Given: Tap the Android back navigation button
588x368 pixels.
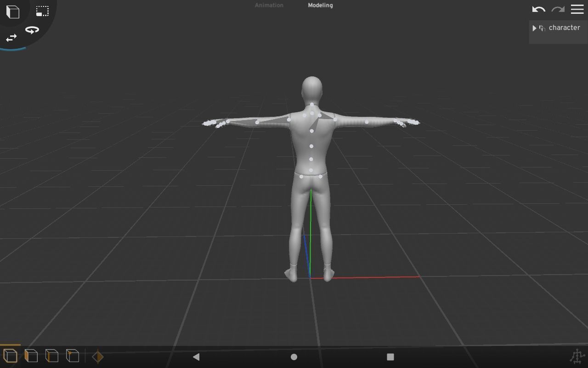Looking at the screenshot, I should pyautogui.click(x=196, y=356).
